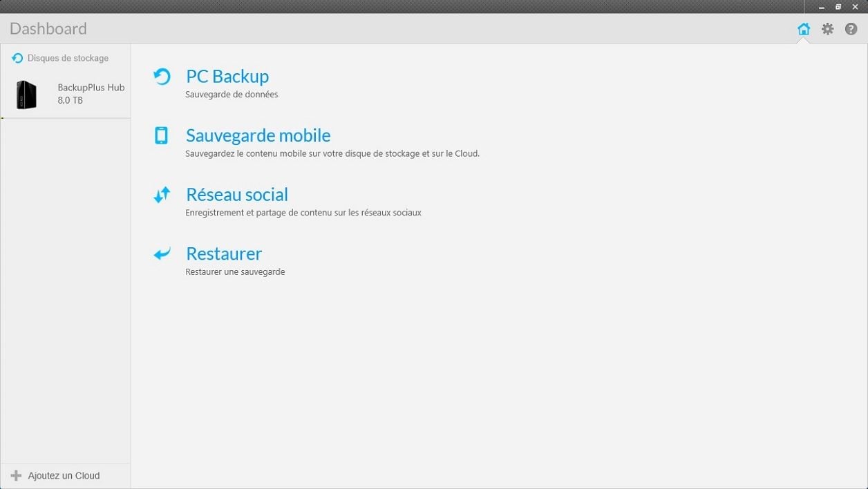Screen dimensions: 868x489
Task: Click the Disques de stockage header
Action: 68,58
